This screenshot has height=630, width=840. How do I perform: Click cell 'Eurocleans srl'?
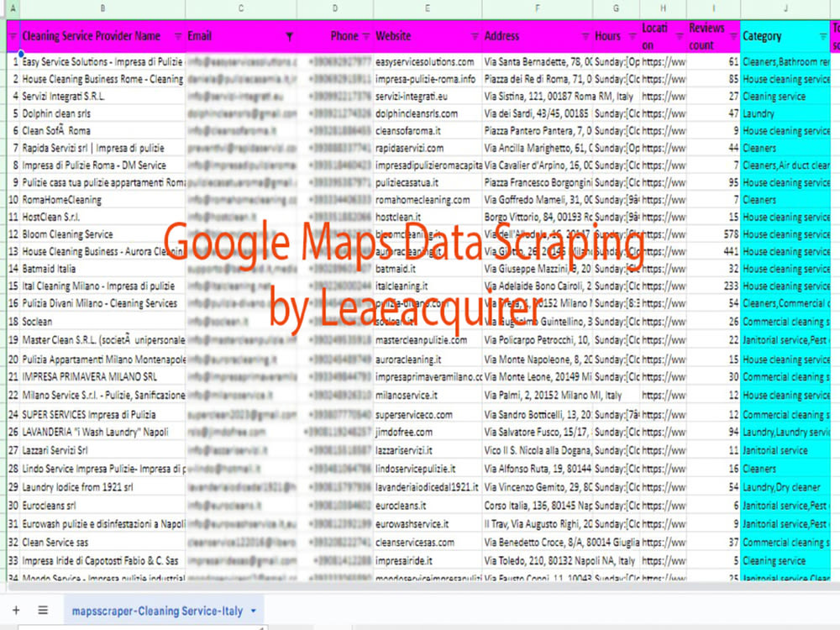coord(102,505)
